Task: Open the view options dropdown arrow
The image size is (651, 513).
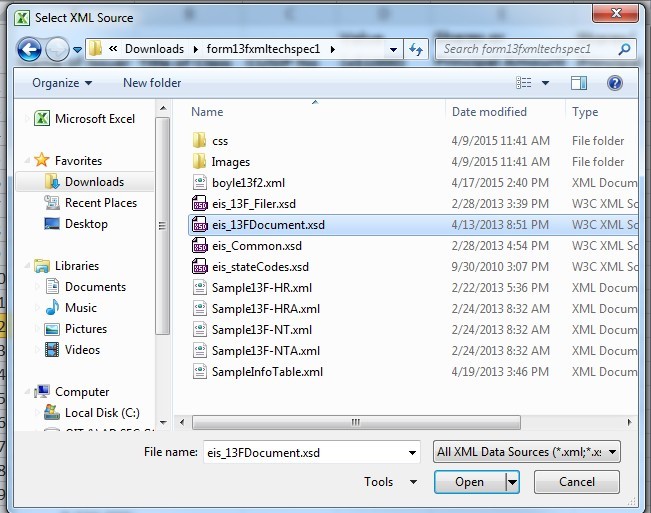Action: pyautogui.click(x=545, y=83)
